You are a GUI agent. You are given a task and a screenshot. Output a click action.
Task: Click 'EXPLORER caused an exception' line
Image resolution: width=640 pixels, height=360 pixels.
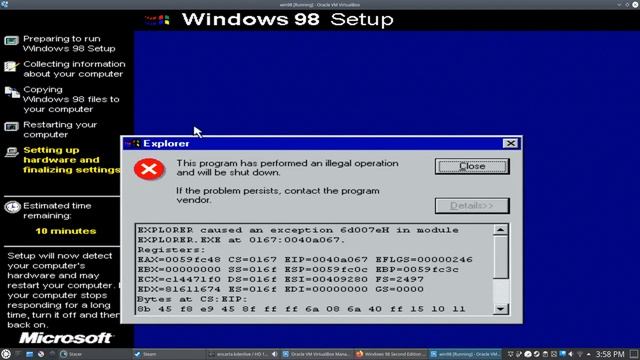click(298, 230)
